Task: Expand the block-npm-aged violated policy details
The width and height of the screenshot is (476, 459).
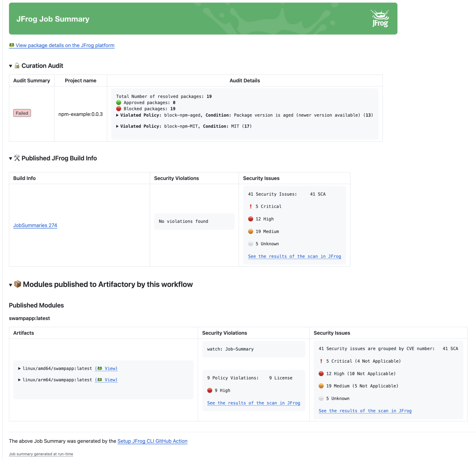Action: tap(117, 115)
